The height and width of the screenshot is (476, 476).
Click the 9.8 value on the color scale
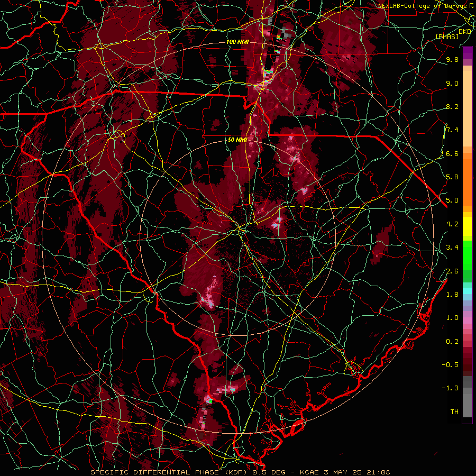click(452, 59)
